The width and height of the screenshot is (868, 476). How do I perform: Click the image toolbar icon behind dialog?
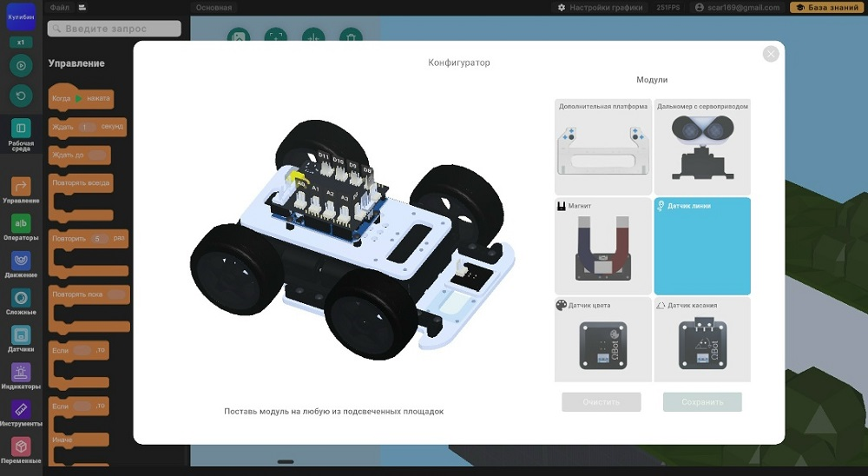(x=239, y=36)
